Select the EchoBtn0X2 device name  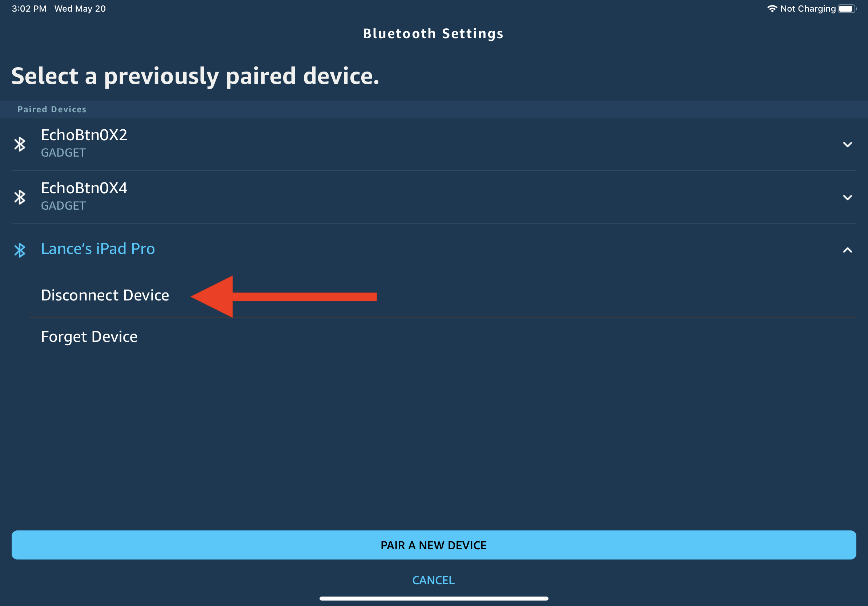pyautogui.click(x=84, y=135)
